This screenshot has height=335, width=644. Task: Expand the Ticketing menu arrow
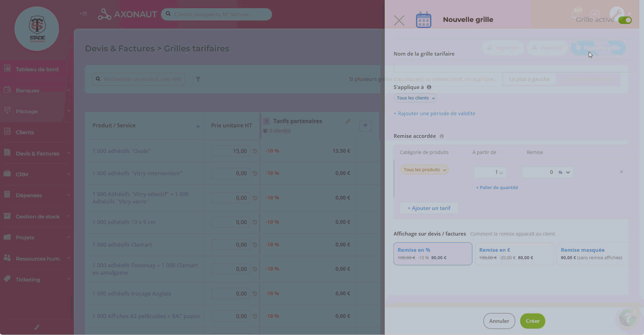[68, 279]
